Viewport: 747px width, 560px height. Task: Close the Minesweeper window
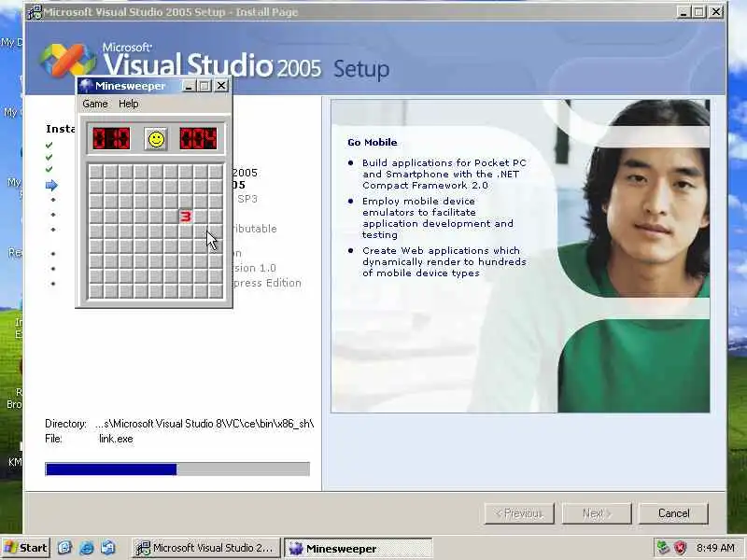click(221, 86)
